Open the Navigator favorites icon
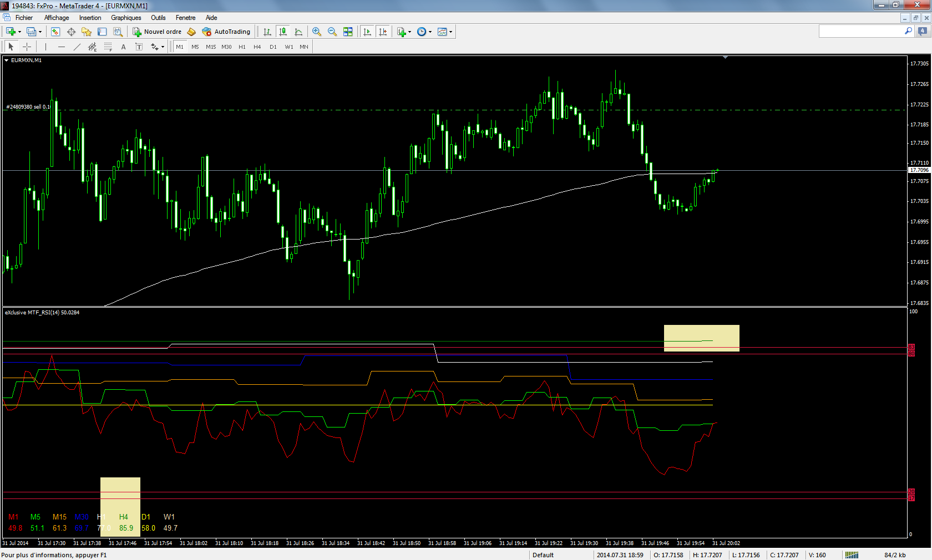 pos(87,32)
